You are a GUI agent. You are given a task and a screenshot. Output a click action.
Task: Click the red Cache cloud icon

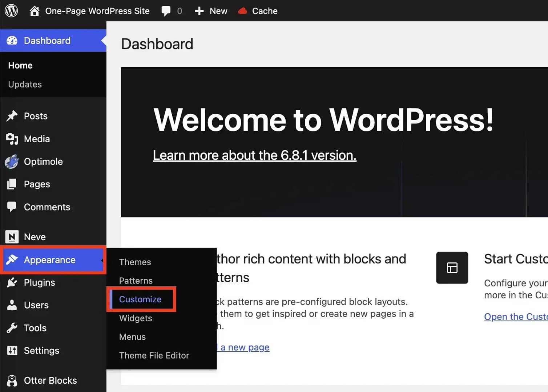pos(242,11)
